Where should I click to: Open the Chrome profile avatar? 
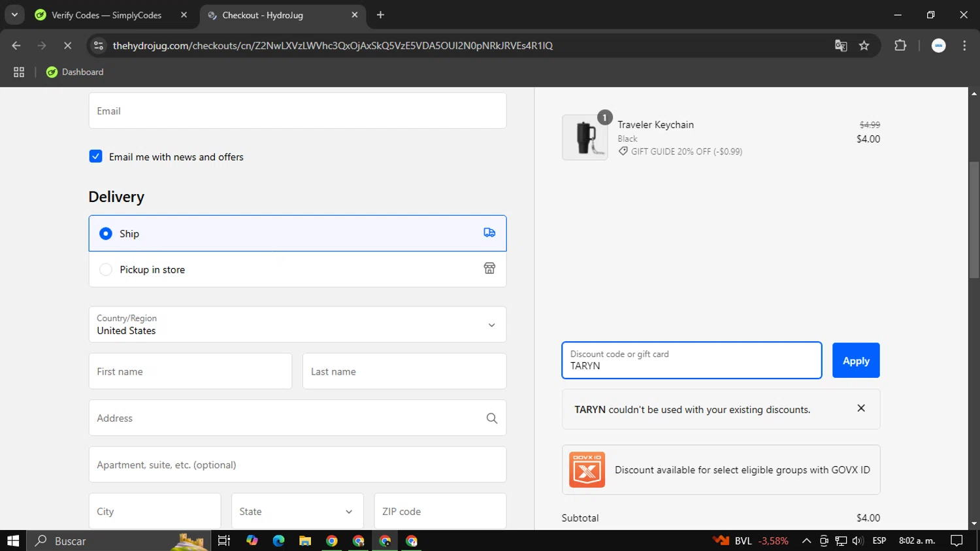[939, 46]
